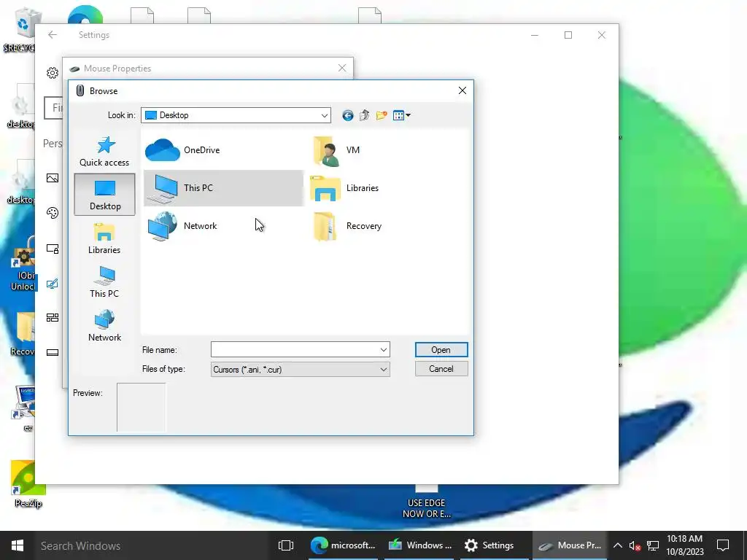Screen dimensions: 747x560
Task: Open the View Menu dropdown
Action: (402, 115)
